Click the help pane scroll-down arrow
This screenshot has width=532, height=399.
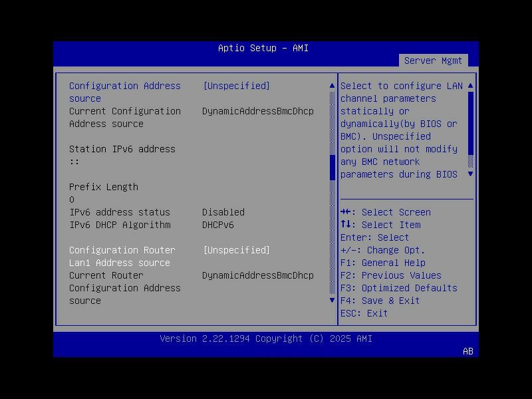point(469,174)
